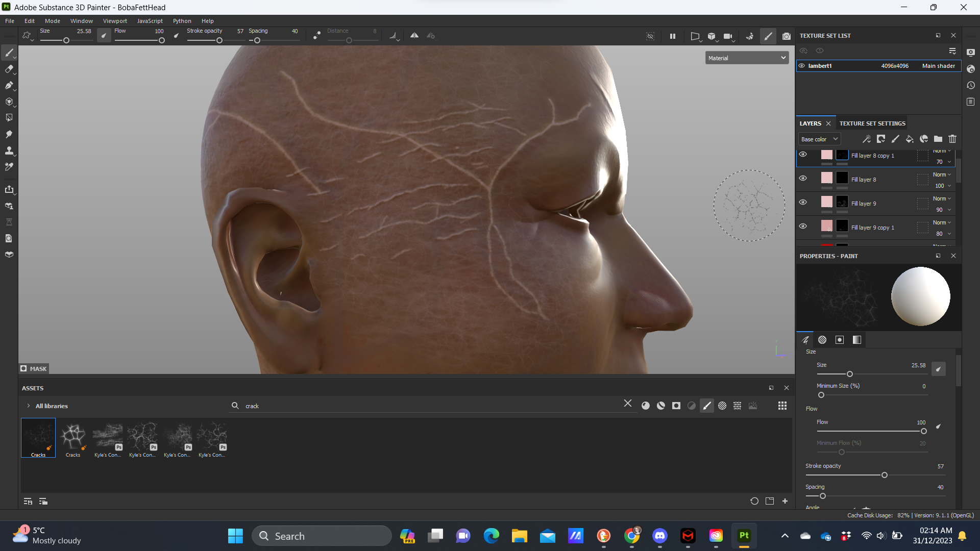
Task: Open the camera selection dropdown
Action: [729, 36]
